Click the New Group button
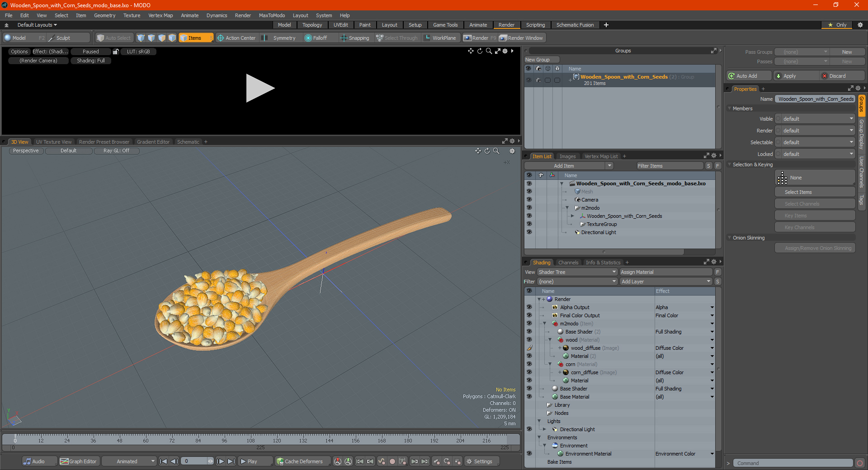Image resolution: width=868 pixels, height=470 pixels. (542, 60)
